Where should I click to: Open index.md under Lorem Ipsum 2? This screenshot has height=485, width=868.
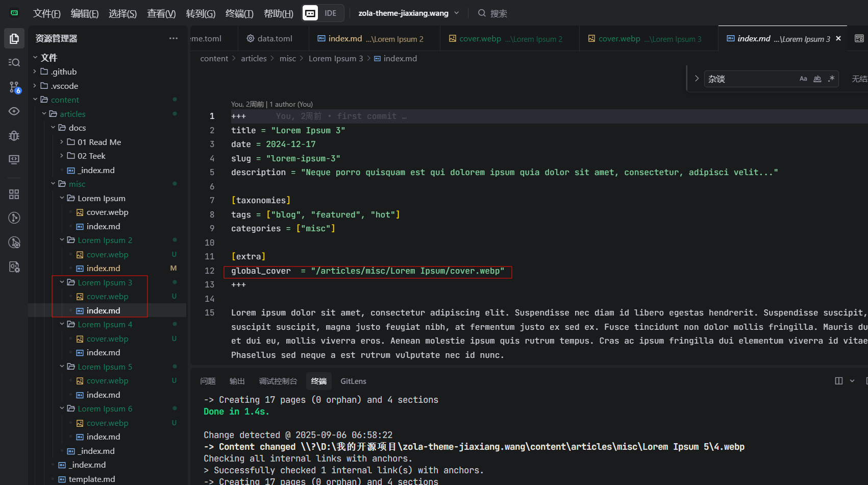tap(103, 268)
